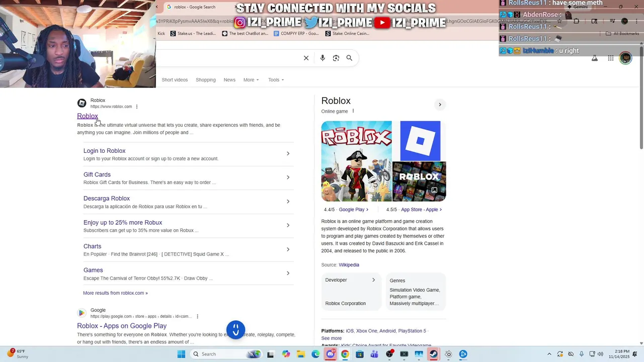Open Enjoy up to 25% more Robux link
644x362 pixels.
tap(123, 223)
